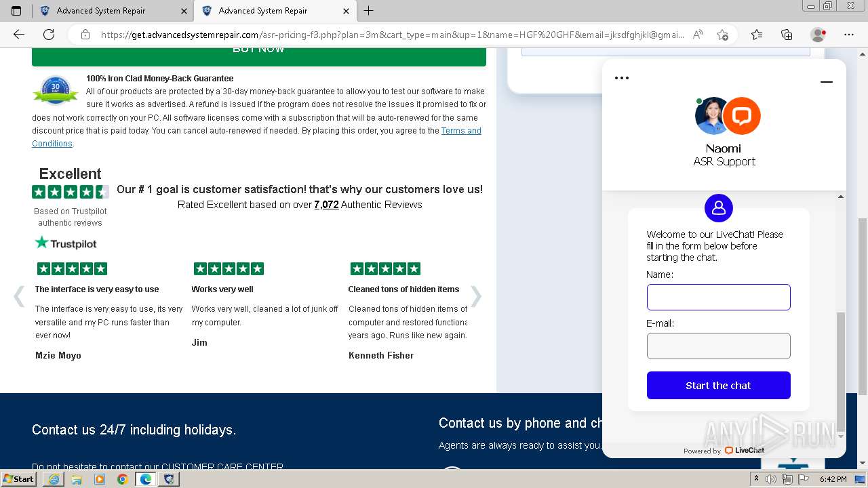
Task: Show previous review with left arrow
Action: (19, 296)
